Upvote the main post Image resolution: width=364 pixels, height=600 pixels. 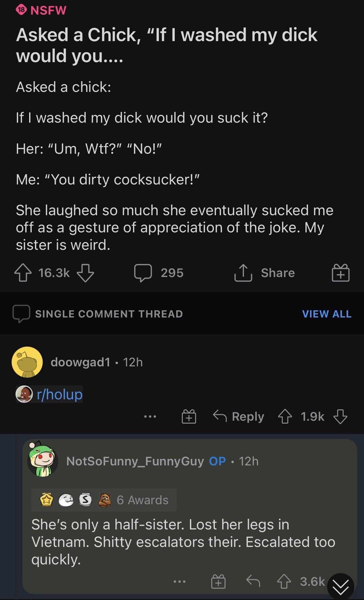point(23,273)
